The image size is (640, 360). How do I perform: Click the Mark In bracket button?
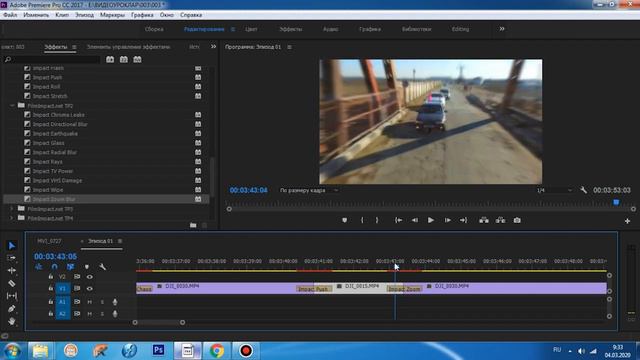[362, 220]
